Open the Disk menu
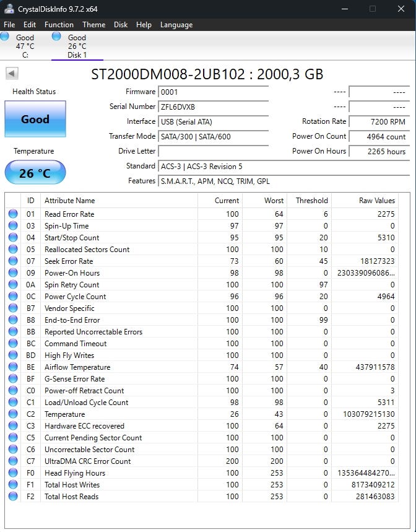Viewport: 416px width, 532px height. tap(121, 24)
